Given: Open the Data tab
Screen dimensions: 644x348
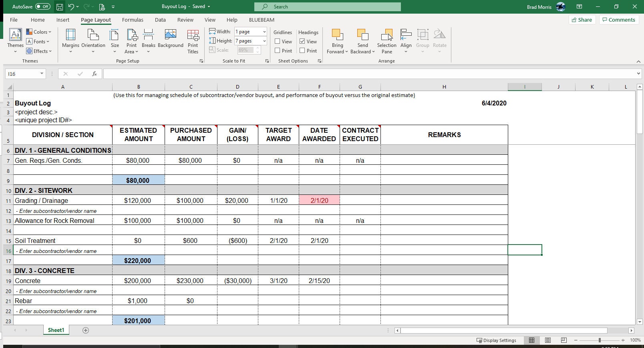Looking at the screenshot, I should click(x=160, y=20).
